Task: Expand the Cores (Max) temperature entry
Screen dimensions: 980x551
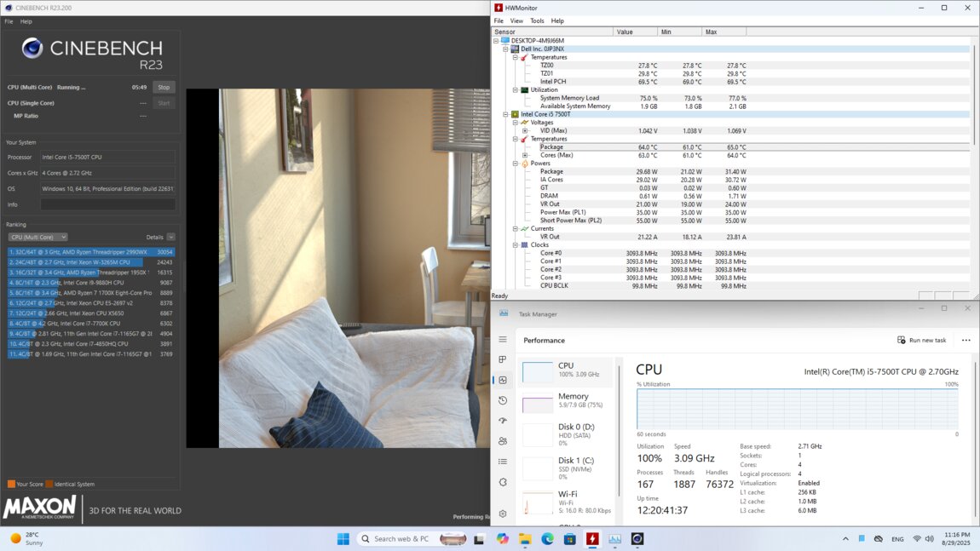Action: point(525,155)
